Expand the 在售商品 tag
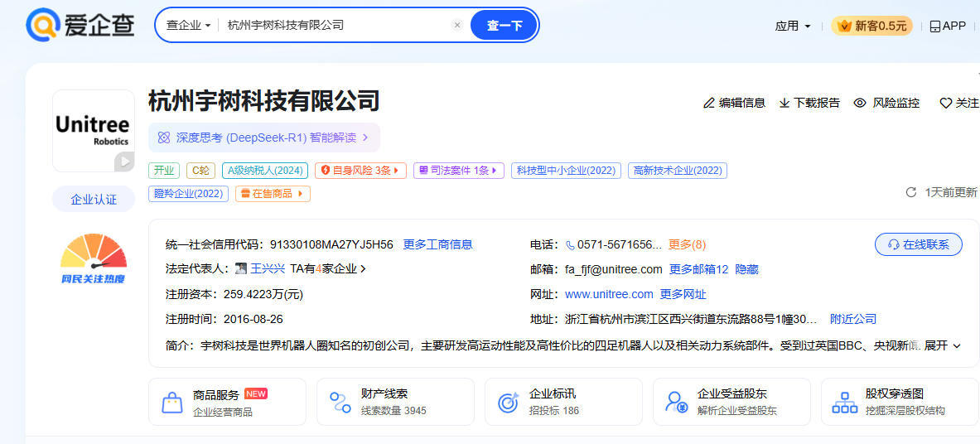 273,194
